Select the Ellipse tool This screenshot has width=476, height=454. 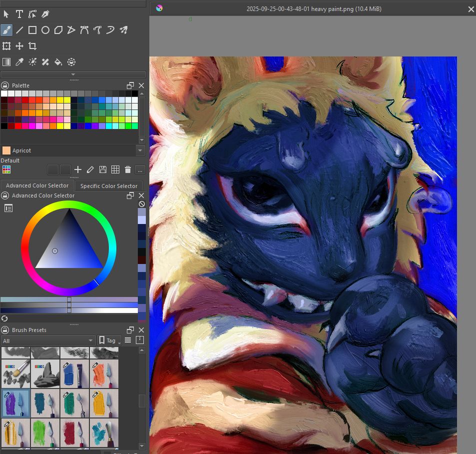[x=45, y=30]
